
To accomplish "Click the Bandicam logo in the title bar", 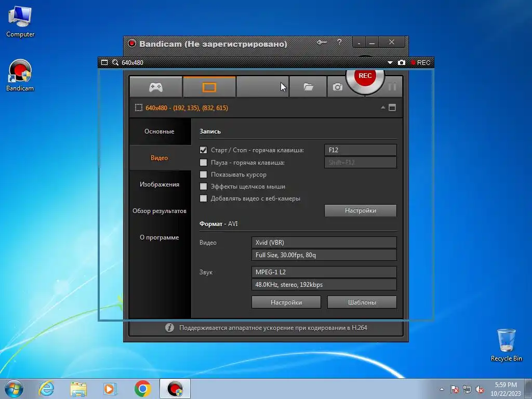I will [132, 44].
